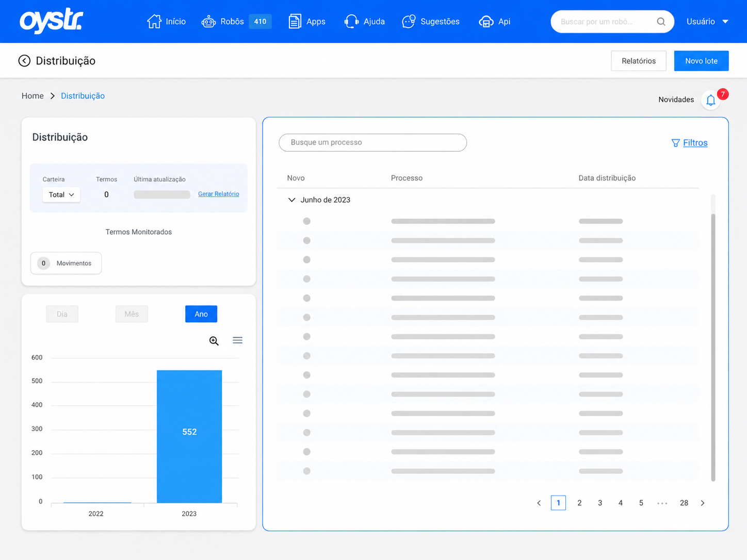Open the Novidades notification bell

point(710,100)
